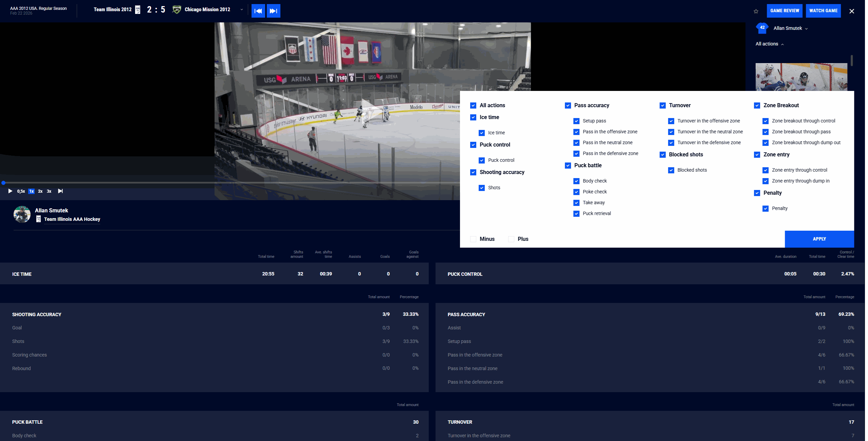Click the Chicago Mission team logo

[x=177, y=9]
